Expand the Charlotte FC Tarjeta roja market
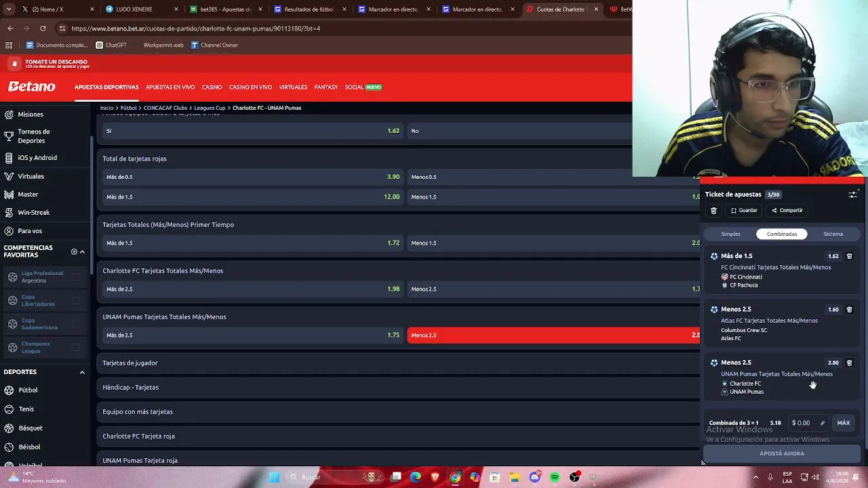The height and width of the screenshot is (488, 868). pyautogui.click(x=399, y=436)
